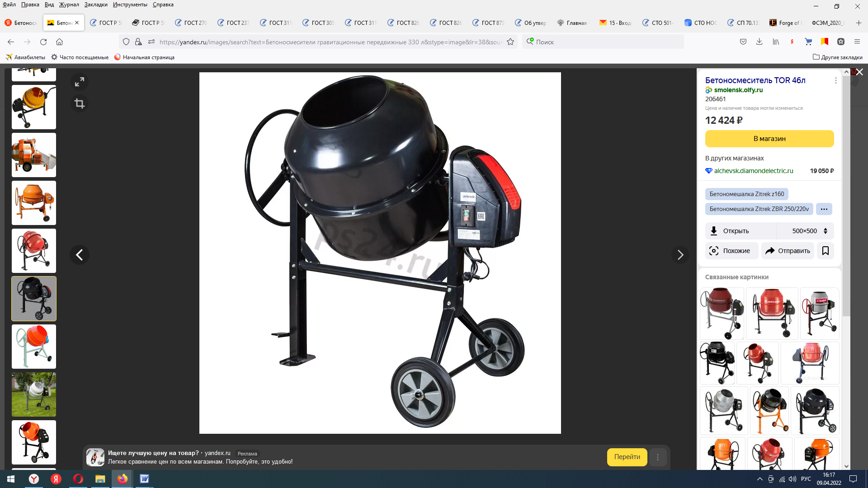
Task: Open File Explorer from taskbar
Action: coord(100,479)
